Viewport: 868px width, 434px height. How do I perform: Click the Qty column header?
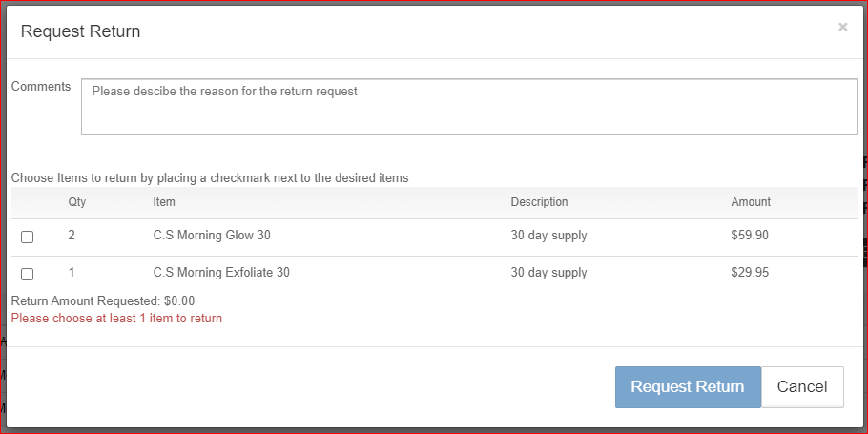(x=76, y=202)
